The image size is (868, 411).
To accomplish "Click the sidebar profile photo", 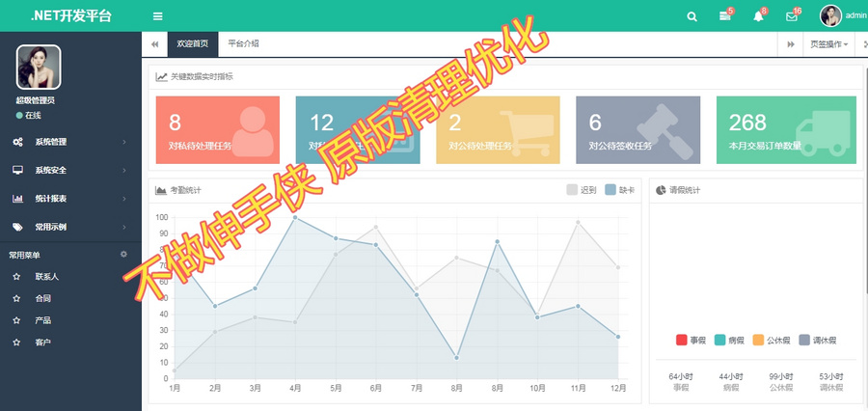I will click(x=39, y=67).
